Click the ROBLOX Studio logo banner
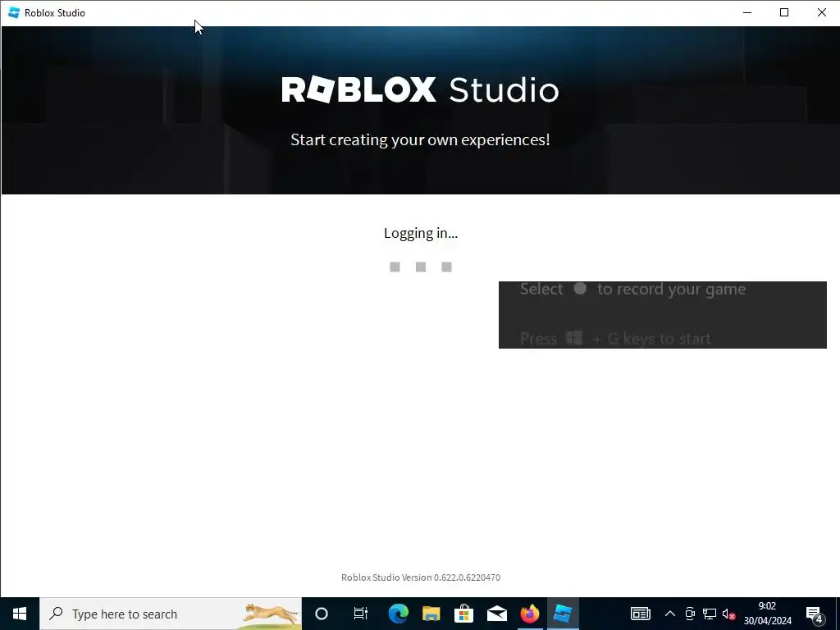The width and height of the screenshot is (840, 630). (x=420, y=89)
